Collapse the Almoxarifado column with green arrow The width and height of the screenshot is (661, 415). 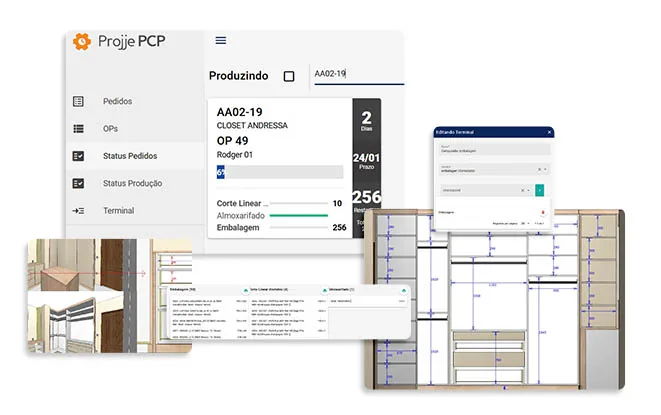pos(403,290)
